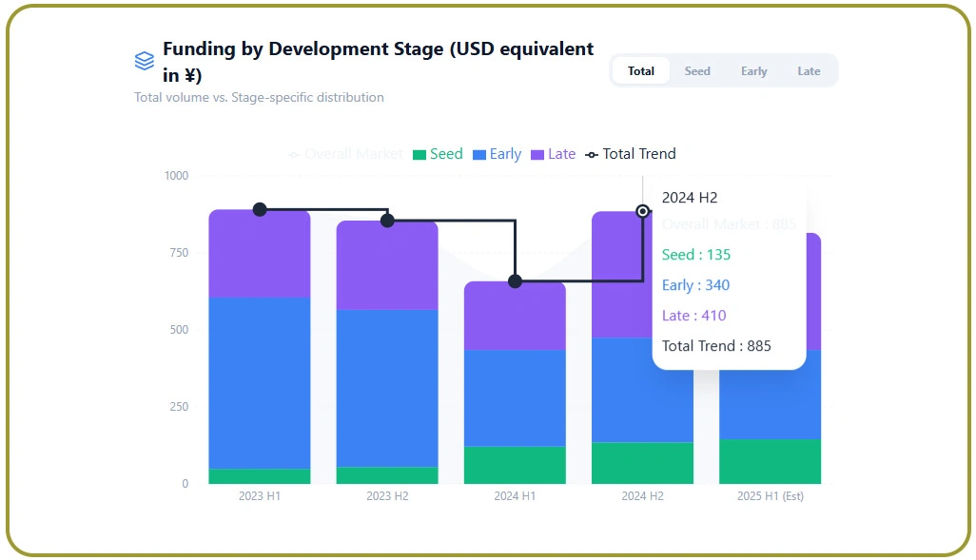Screen dimensions: 976x560
Task: Click the stacked layers icon beside the chart title
Action: pyautogui.click(x=144, y=60)
